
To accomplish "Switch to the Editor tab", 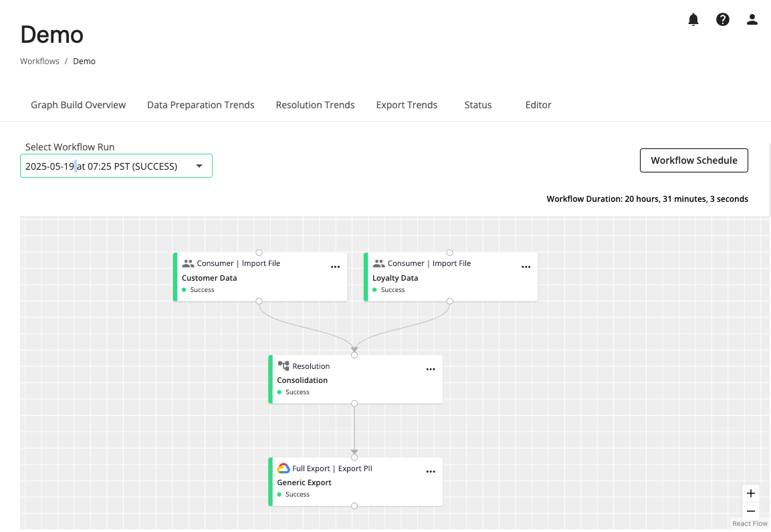I will (x=538, y=105).
